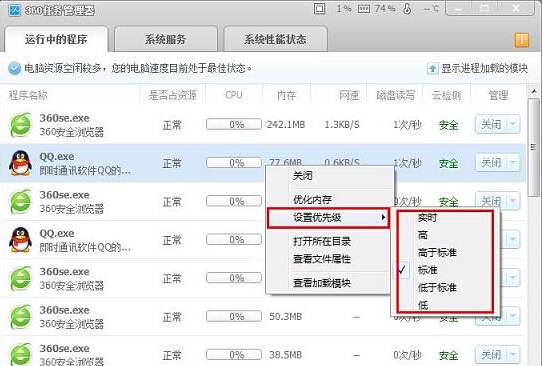This screenshot has width=543, height=366.
Task: Click the orange icon at the right of the tabs
Action: tap(522, 40)
